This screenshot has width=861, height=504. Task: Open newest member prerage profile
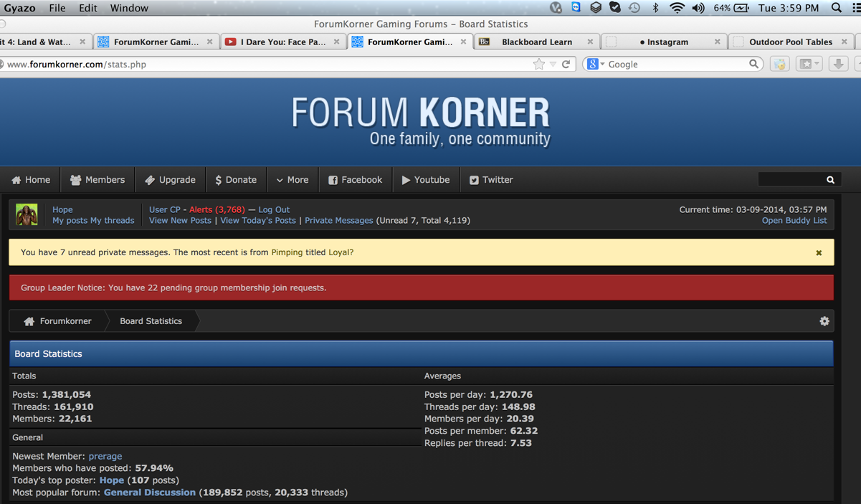point(105,456)
